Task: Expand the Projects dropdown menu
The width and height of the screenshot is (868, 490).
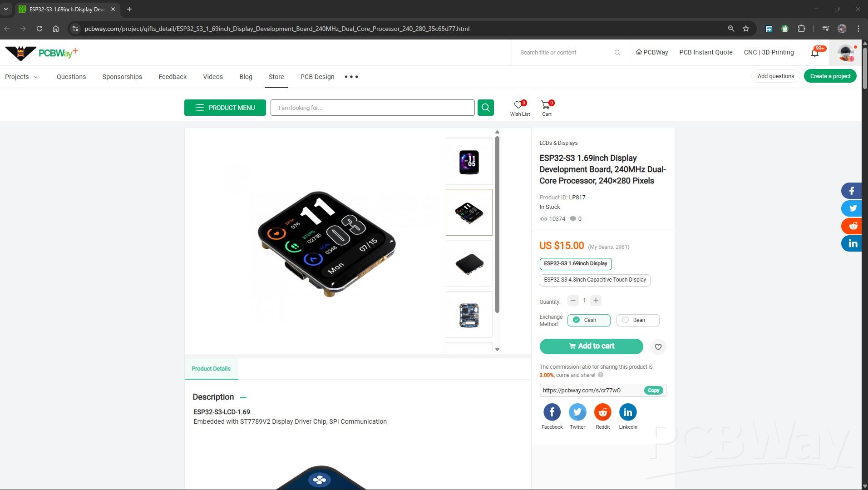Action: pos(21,77)
